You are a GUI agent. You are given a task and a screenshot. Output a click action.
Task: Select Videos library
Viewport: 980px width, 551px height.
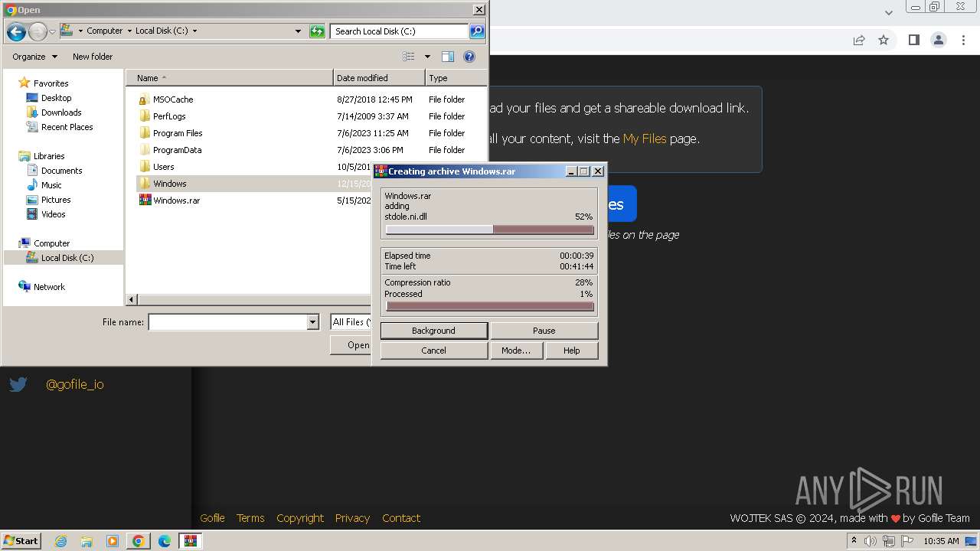(53, 214)
